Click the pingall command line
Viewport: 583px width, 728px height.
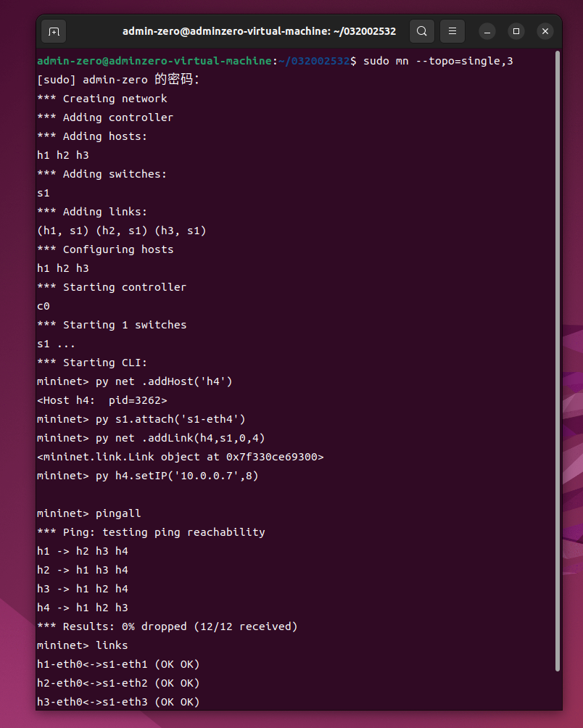click(88, 513)
